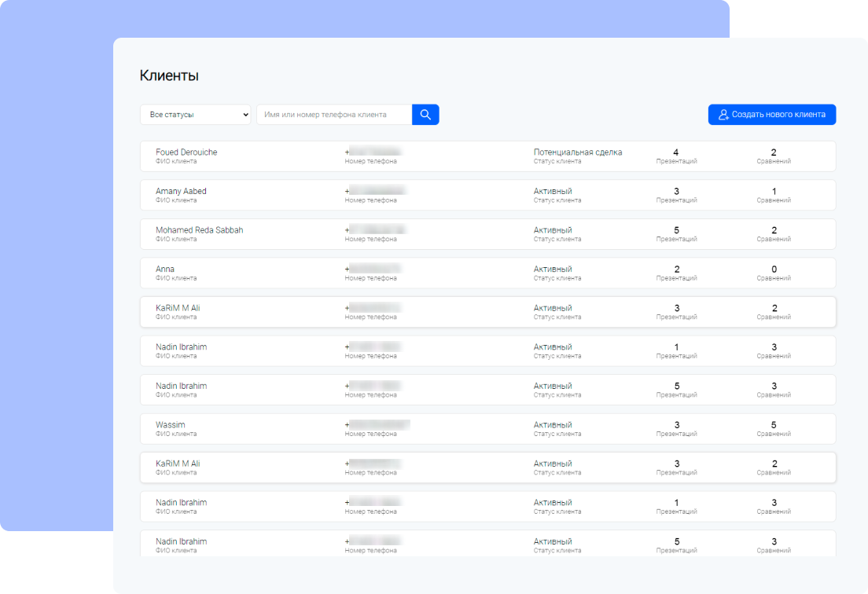Screen dimensions: 868x594
Task: Click presentations count 2 in Anna row
Action: click(x=676, y=269)
